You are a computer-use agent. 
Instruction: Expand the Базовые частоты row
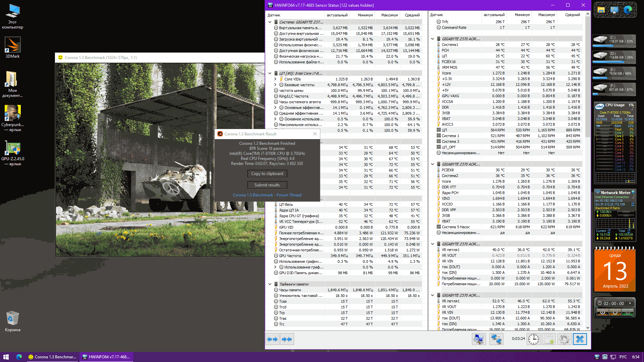click(275, 85)
